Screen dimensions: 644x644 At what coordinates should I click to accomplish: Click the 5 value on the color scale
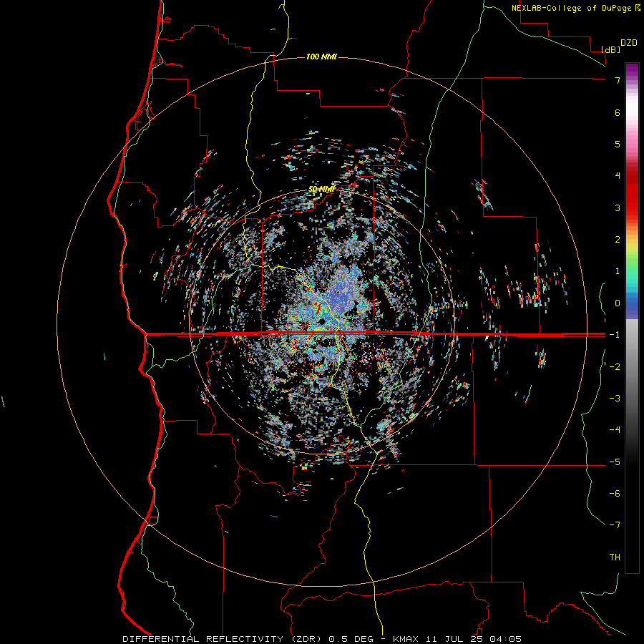click(618, 144)
